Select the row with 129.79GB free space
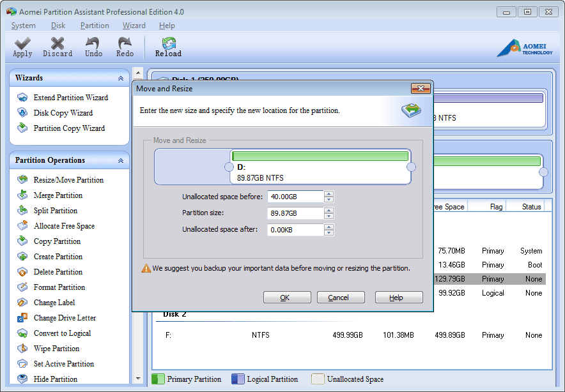 coord(489,279)
